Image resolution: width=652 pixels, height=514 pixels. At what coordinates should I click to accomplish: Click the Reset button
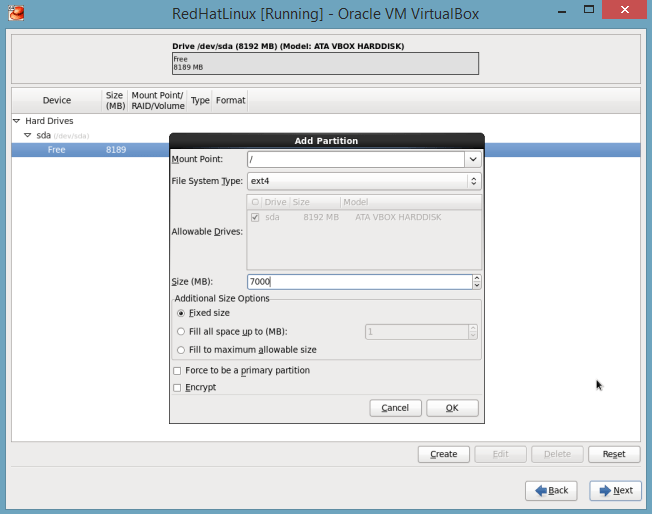pos(614,454)
